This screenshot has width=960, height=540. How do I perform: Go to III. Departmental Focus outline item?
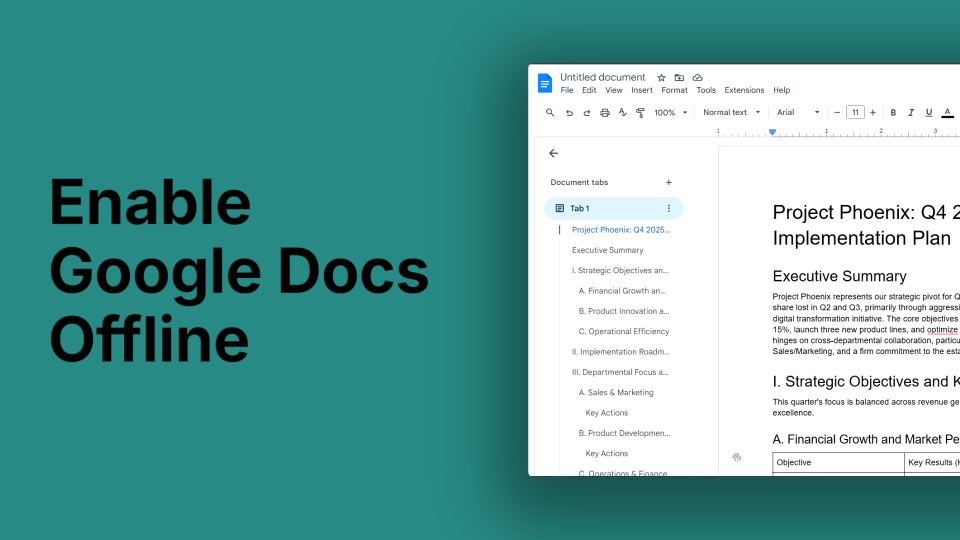[620, 372]
